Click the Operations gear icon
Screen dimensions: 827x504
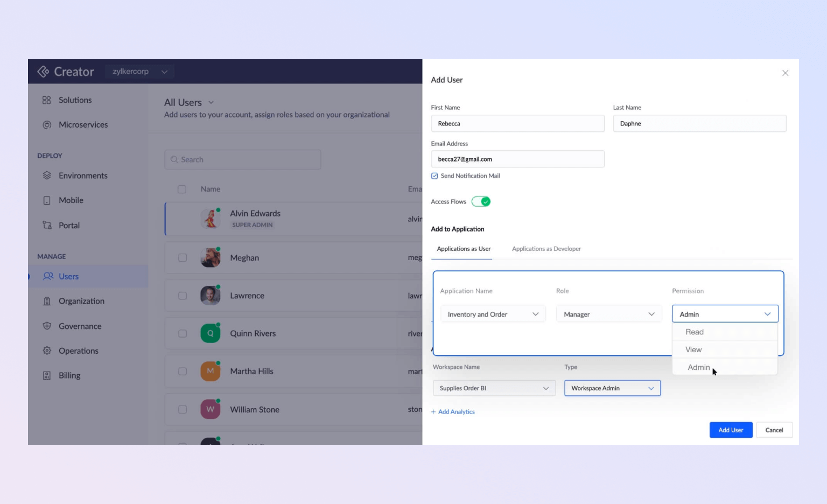pyautogui.click(x=47, y=351)
